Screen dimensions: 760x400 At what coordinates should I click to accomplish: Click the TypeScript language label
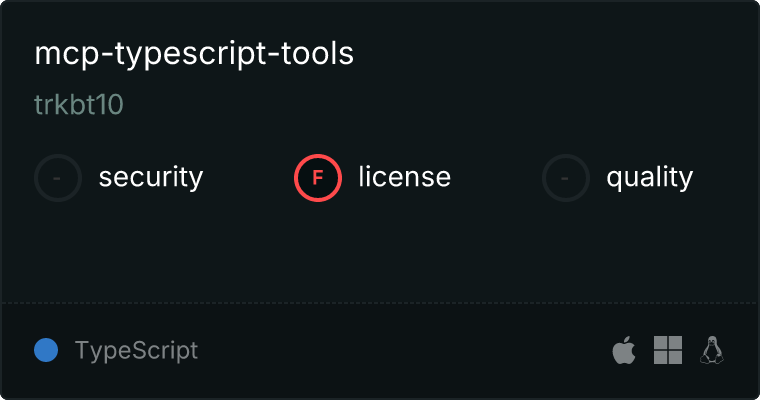pyautogui.click(x=136, y=350)
